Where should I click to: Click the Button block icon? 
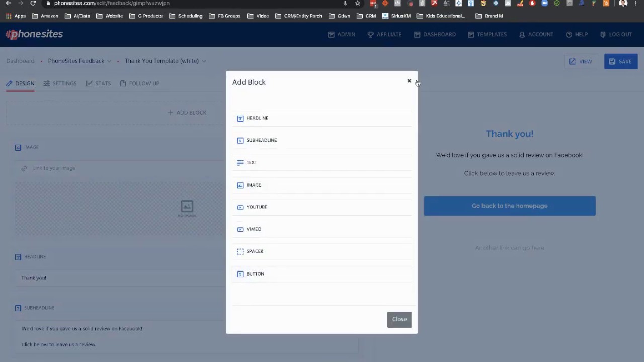[240, 274]
